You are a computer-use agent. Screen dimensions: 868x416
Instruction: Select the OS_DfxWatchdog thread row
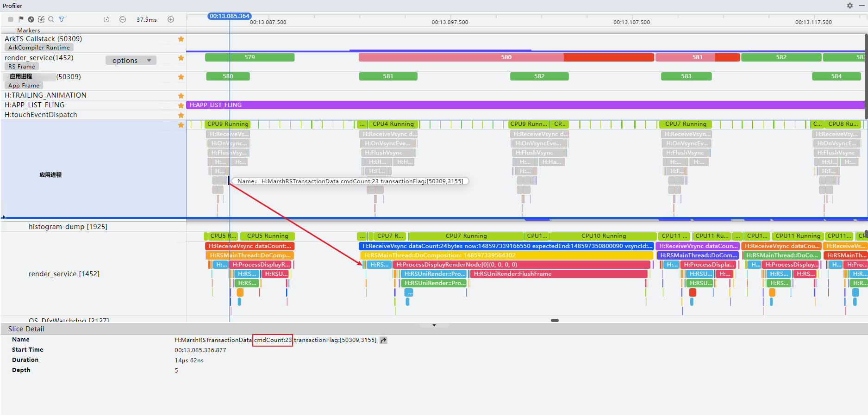(69, 320)
